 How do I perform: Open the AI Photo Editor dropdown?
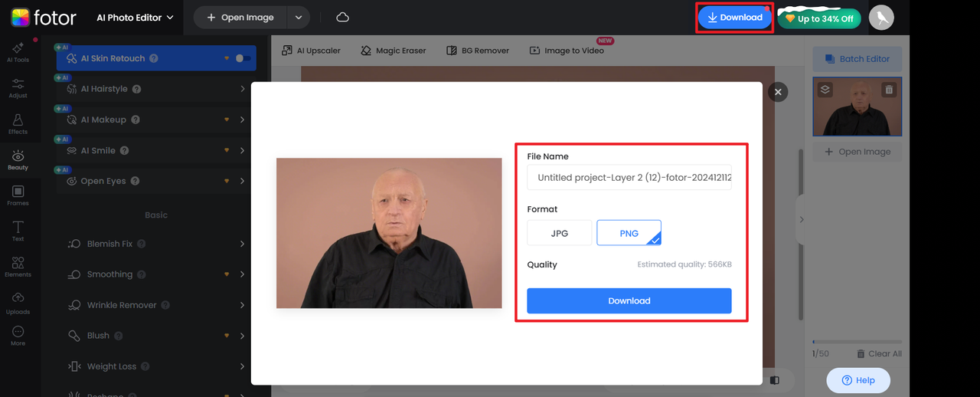(135, 17)
